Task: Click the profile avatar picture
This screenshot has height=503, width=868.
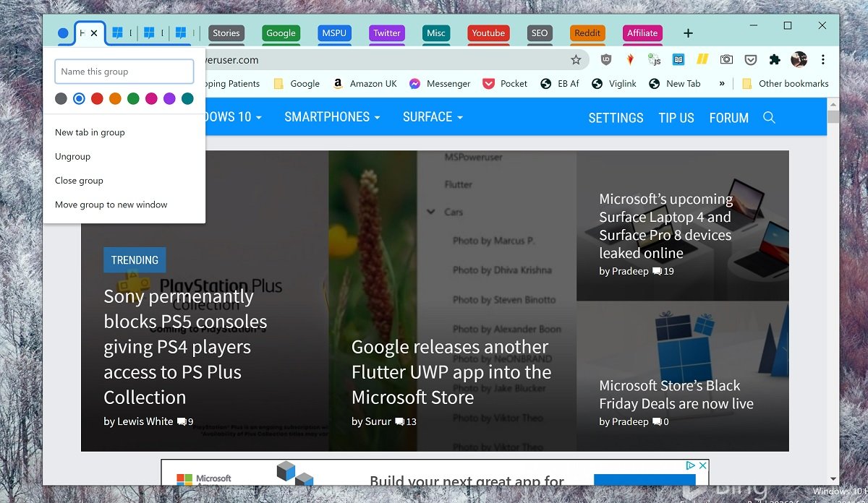Action: [799, 60]
